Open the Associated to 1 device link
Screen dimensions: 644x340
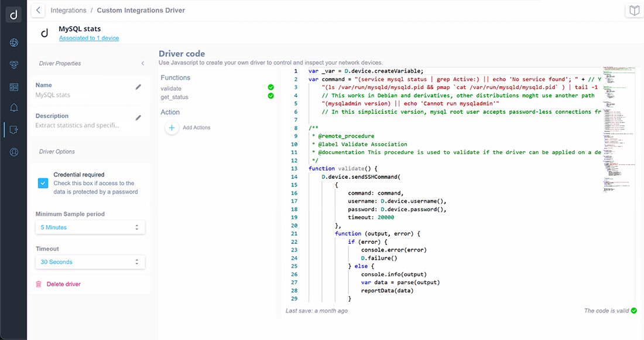pyautogui.click(x=89, y=38)
